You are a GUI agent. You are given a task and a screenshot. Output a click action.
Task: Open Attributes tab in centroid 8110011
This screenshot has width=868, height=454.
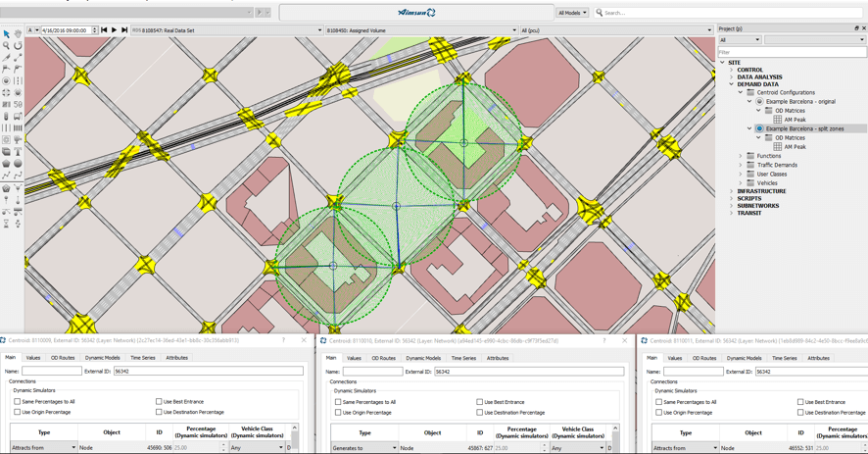818,358
